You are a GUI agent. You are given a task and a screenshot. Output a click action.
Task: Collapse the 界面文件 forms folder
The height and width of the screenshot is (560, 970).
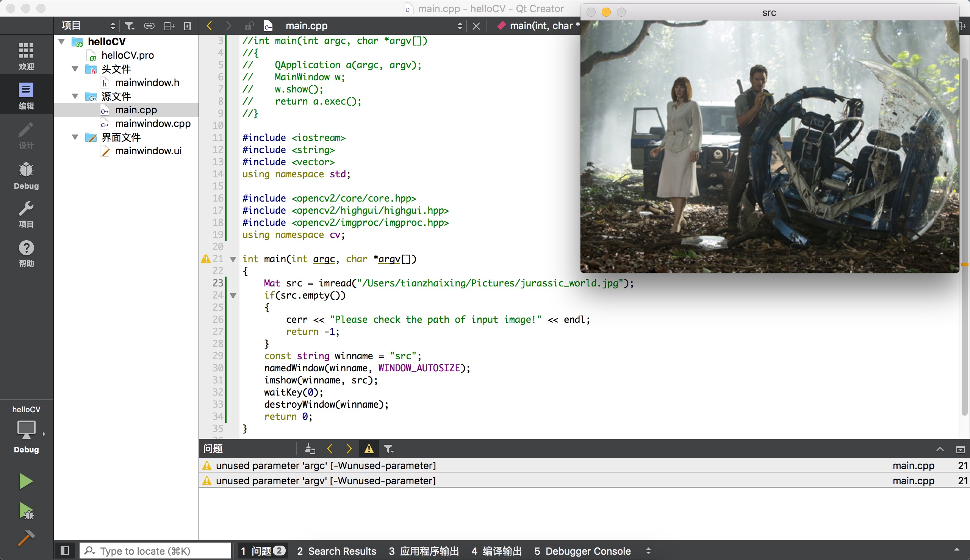tap(75, 137)
